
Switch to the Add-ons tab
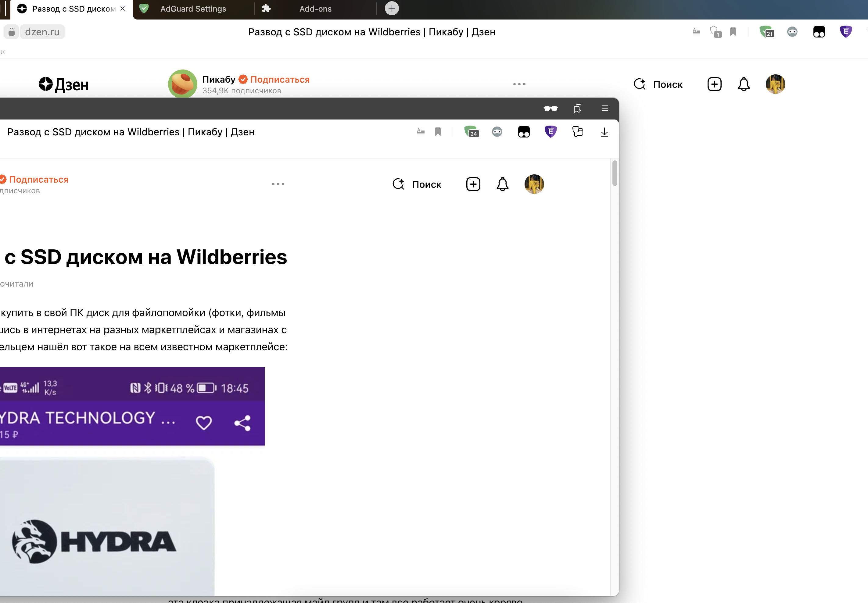tap(315, 8)
